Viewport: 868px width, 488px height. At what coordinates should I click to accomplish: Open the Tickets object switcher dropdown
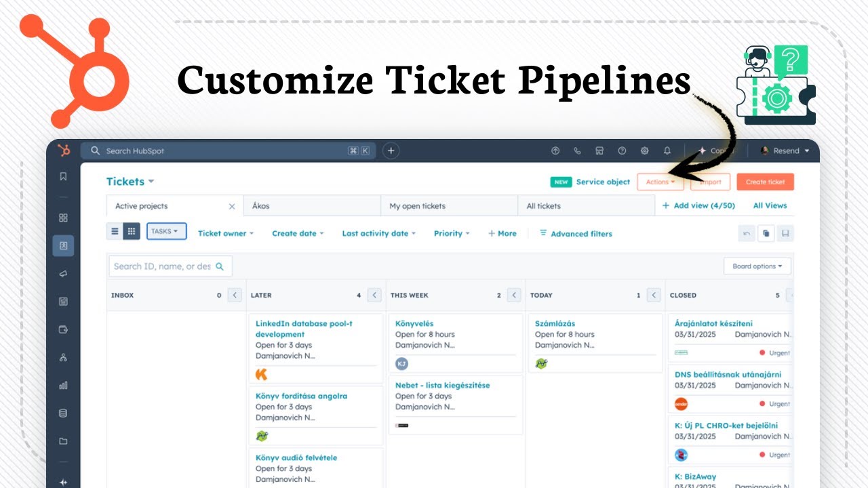[130, 182]
